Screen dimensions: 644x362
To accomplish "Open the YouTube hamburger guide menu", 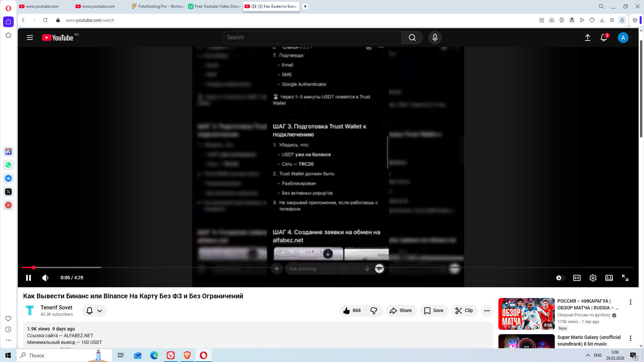I will (x=30, y=38).
